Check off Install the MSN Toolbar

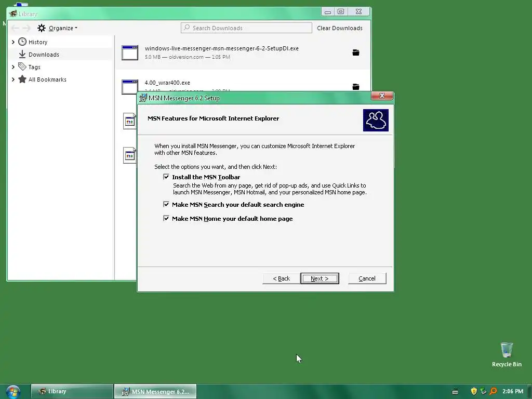[x=166, y=177]
